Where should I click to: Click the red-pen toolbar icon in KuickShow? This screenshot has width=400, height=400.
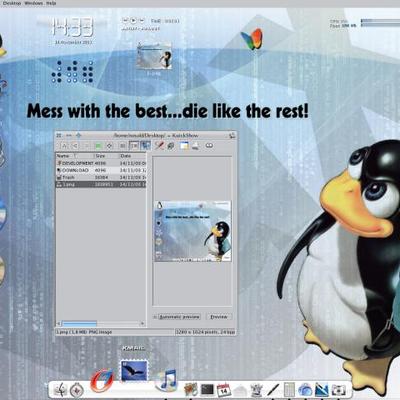click(159, 145)
